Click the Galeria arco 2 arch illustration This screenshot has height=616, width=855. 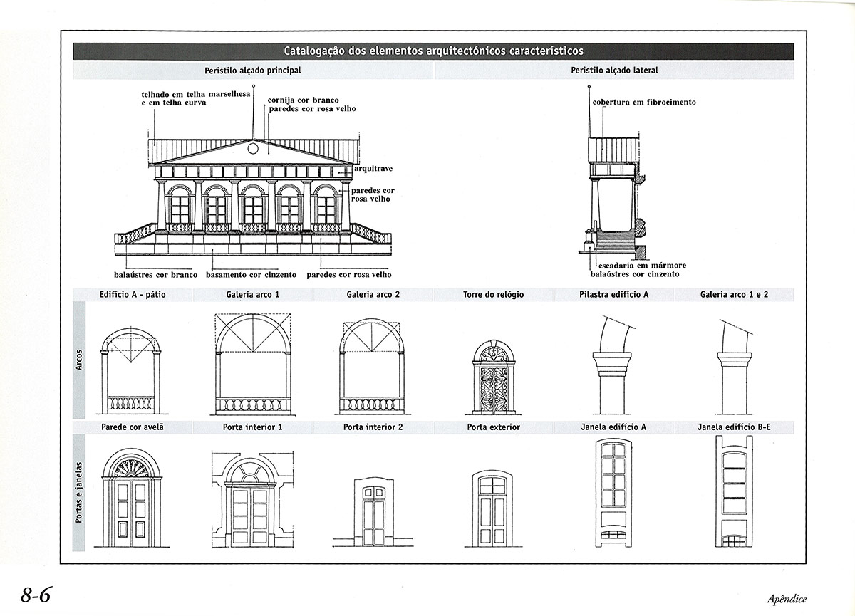(x=372, y=366)
